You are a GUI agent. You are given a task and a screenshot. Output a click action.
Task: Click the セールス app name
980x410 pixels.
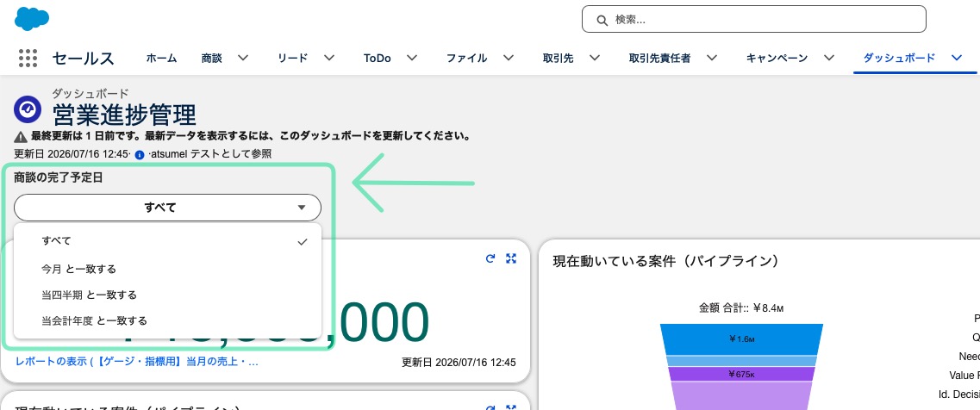point(83,59)
